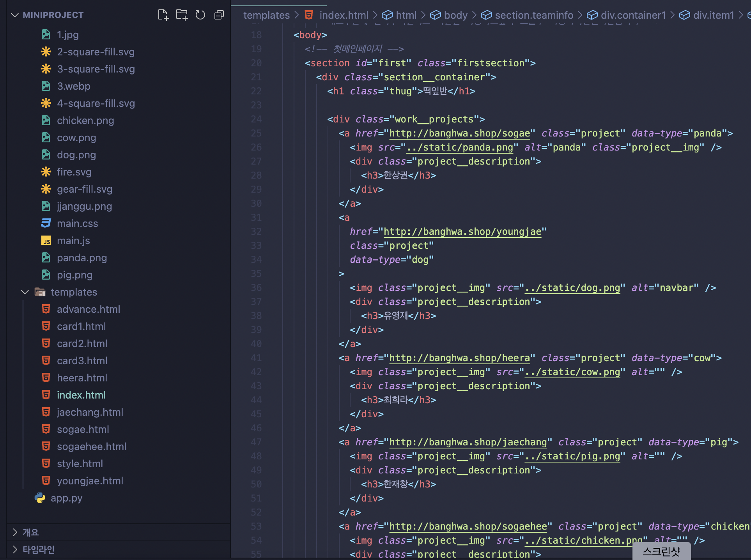Open card3.html template

(x=82, y=361)
